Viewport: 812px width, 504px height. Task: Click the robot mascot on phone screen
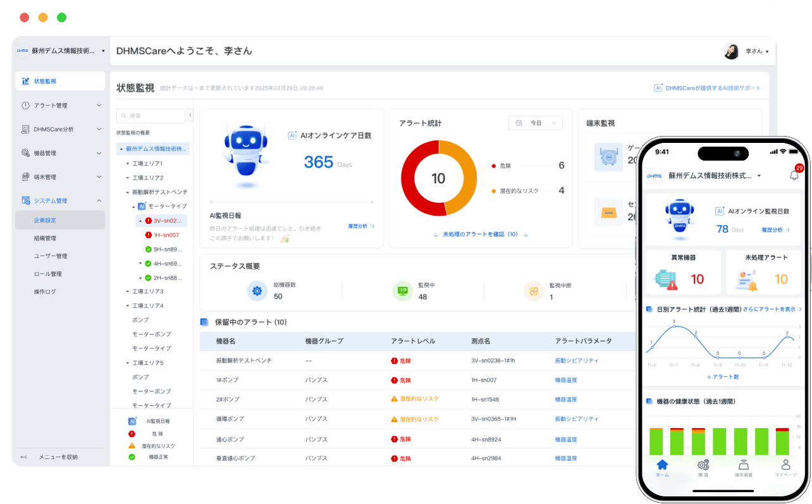pyautogui.click(x=679, y=219)
